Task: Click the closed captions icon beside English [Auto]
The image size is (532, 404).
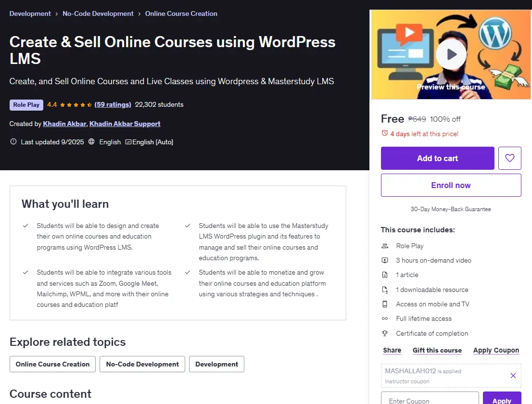Action: coord(128,142)
